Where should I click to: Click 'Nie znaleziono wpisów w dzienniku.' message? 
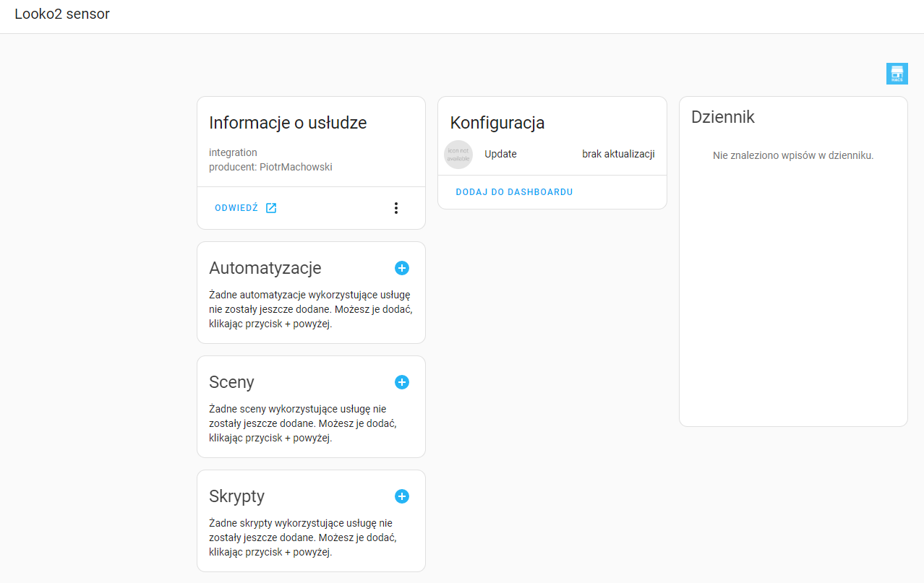point(793,155)
